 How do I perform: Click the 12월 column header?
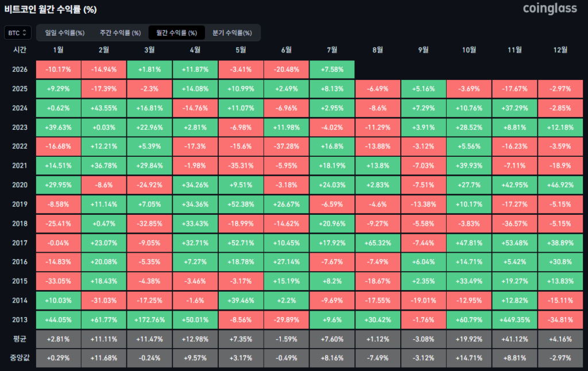pyautogui.click(x=560, y=50)
